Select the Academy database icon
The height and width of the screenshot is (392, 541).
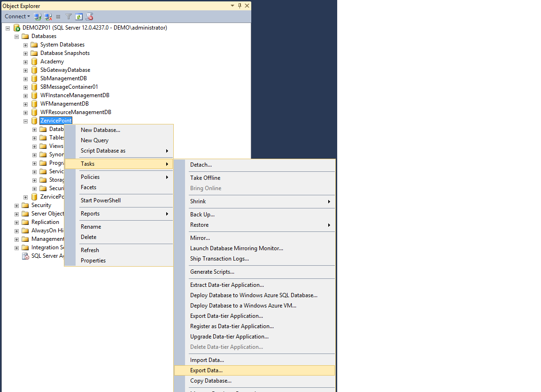34,61
